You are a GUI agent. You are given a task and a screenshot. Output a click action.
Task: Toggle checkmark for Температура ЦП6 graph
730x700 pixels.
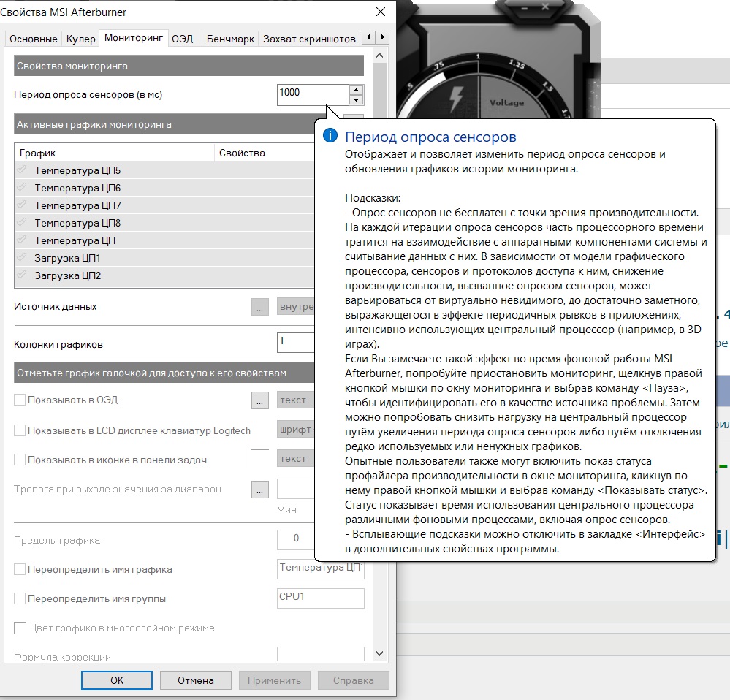coord(22,188)
